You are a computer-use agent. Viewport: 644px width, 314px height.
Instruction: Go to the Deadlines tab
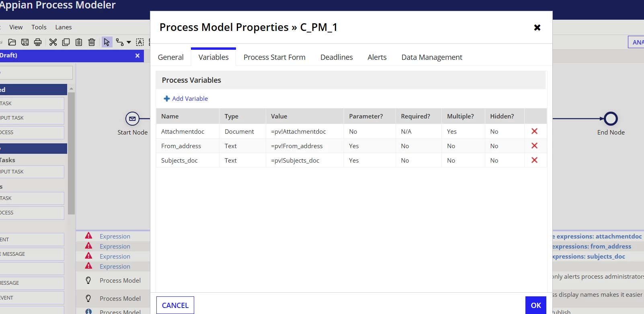click(336, 57)
